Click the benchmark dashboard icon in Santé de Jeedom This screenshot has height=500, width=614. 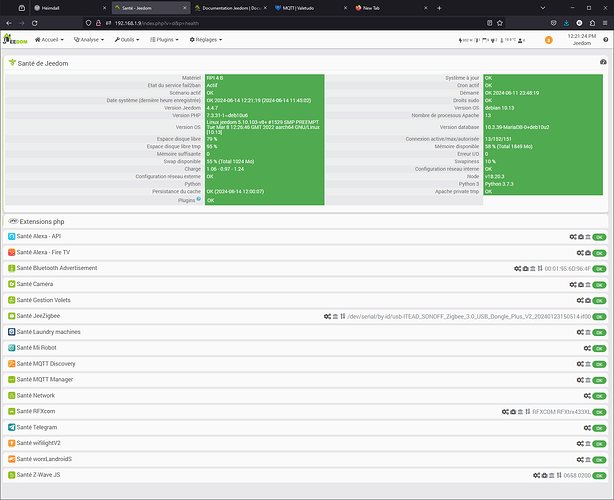coord(603,62)
